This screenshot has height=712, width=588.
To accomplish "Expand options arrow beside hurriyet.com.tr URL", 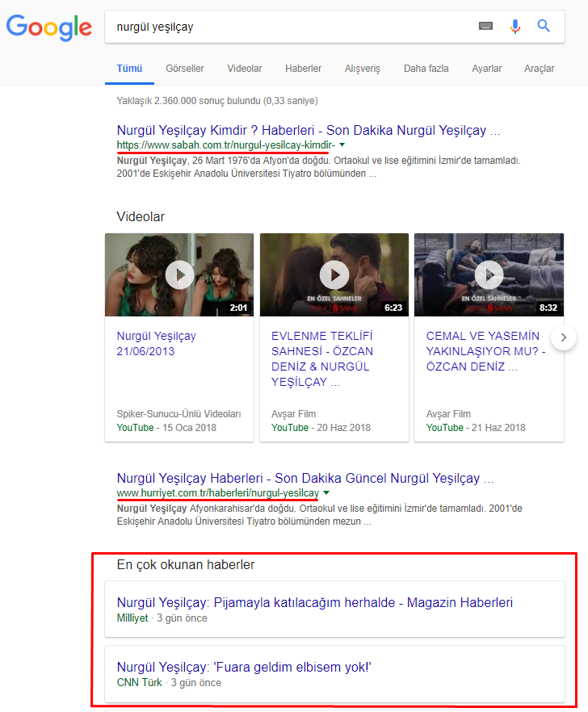I will click(326, 492).
